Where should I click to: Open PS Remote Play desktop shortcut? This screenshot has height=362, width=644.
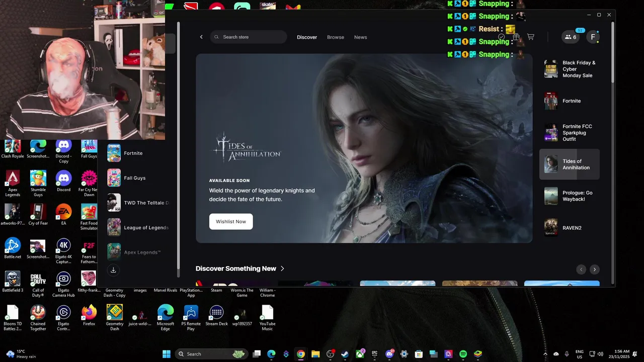(191, 318)
